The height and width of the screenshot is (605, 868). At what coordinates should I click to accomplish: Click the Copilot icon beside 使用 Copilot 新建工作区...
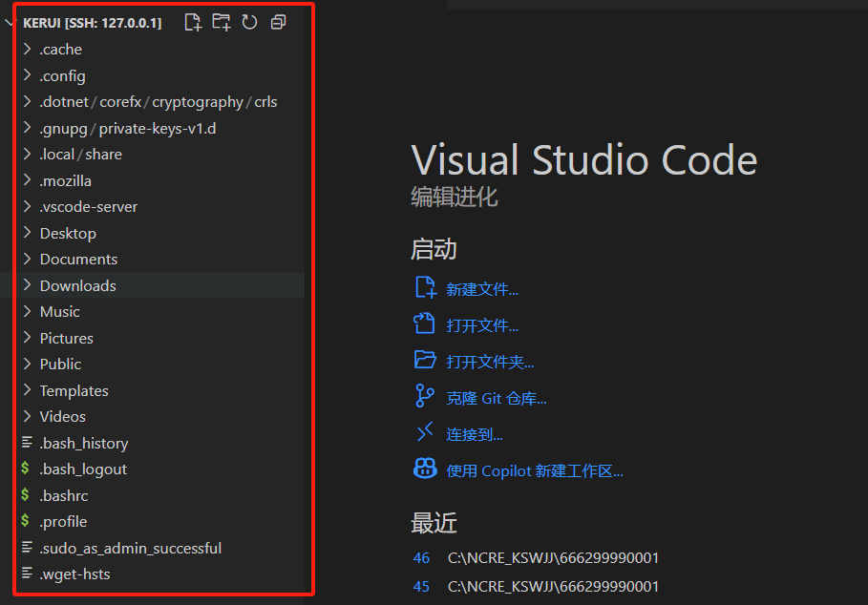[425, 469]
